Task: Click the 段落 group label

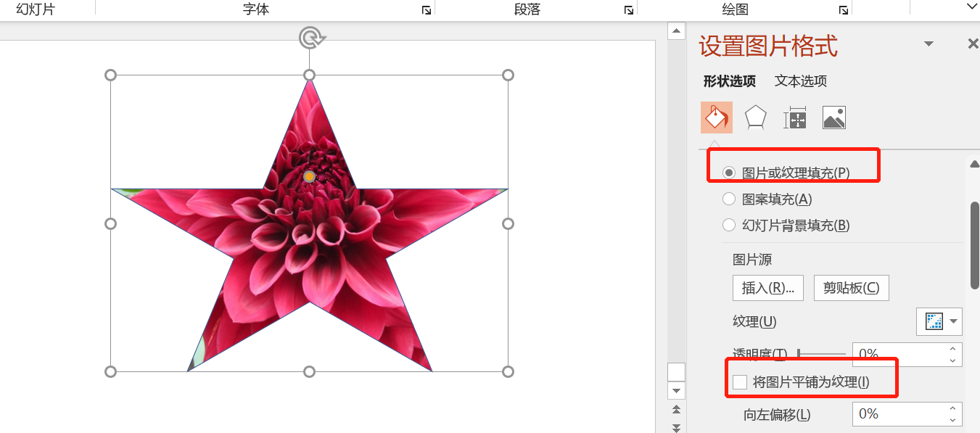Action: point(527,9)
